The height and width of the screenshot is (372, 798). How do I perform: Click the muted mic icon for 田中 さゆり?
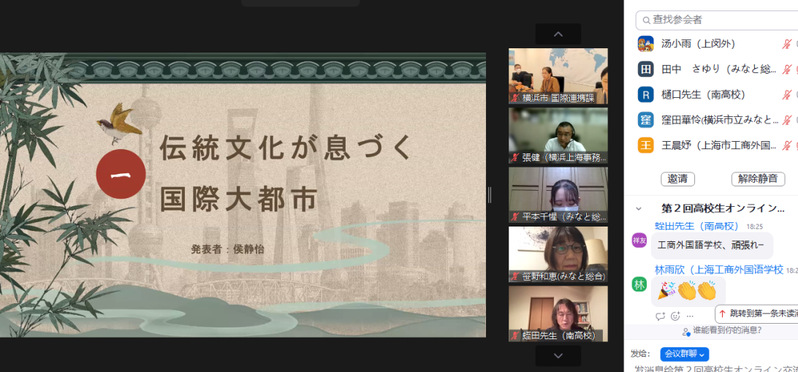click(x=787, y=69)
